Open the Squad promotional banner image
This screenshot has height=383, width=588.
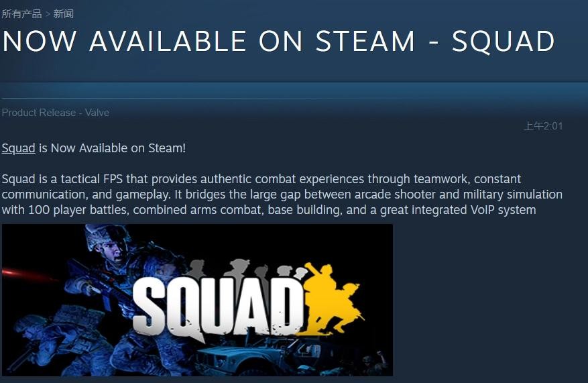(197, 300)
